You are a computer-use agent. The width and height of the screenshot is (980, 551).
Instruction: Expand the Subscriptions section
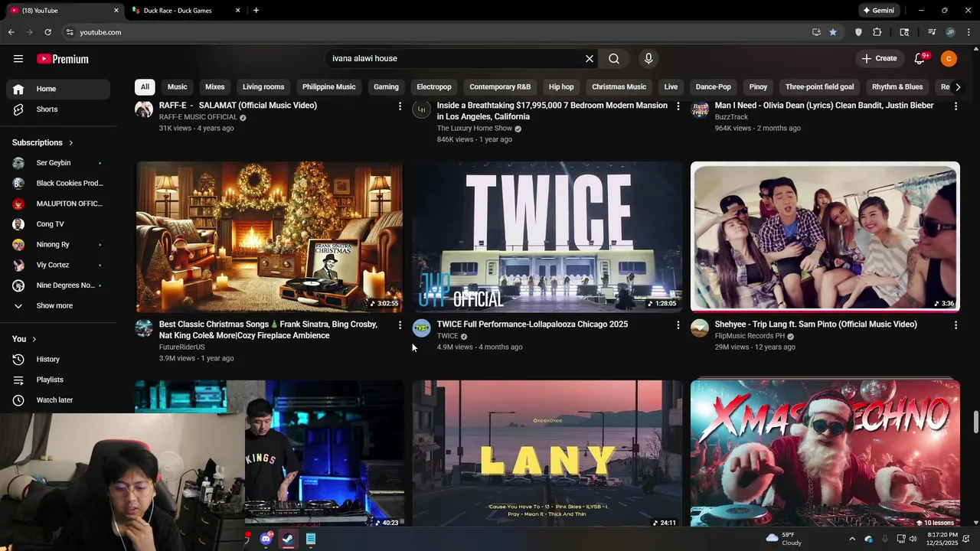pos(43,142)
